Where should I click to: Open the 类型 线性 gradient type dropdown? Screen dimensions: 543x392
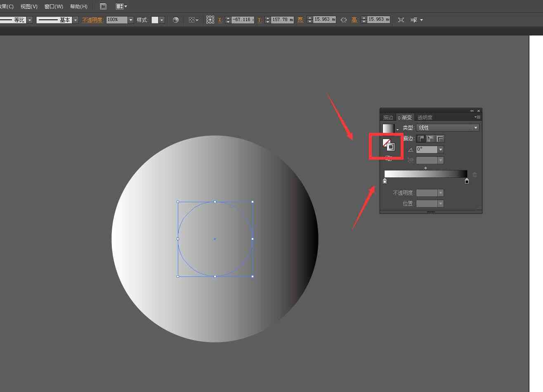click(448, 128)
